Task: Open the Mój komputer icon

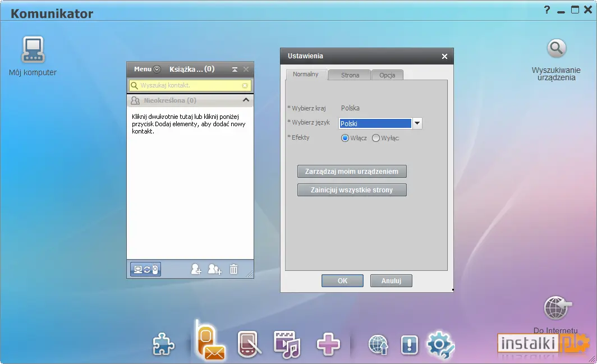Action: (x=33, y=49)
